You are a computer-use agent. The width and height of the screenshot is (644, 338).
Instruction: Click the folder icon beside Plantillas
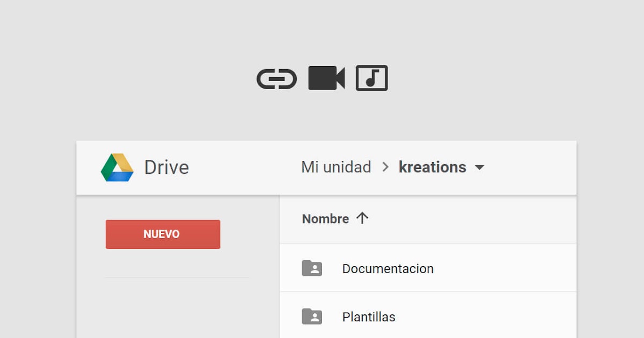click(313, 317)
